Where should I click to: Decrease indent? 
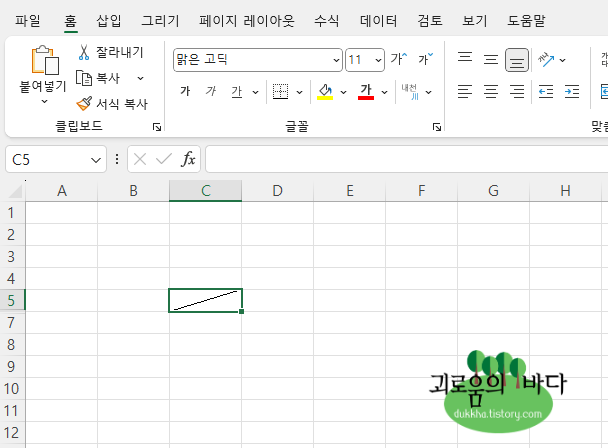click(x=546, y=92)
